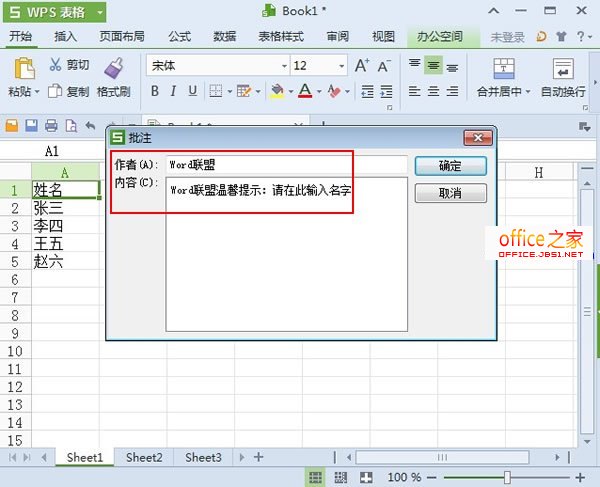
Task: Click the fill color bucket icon
Action: (277, 91)
